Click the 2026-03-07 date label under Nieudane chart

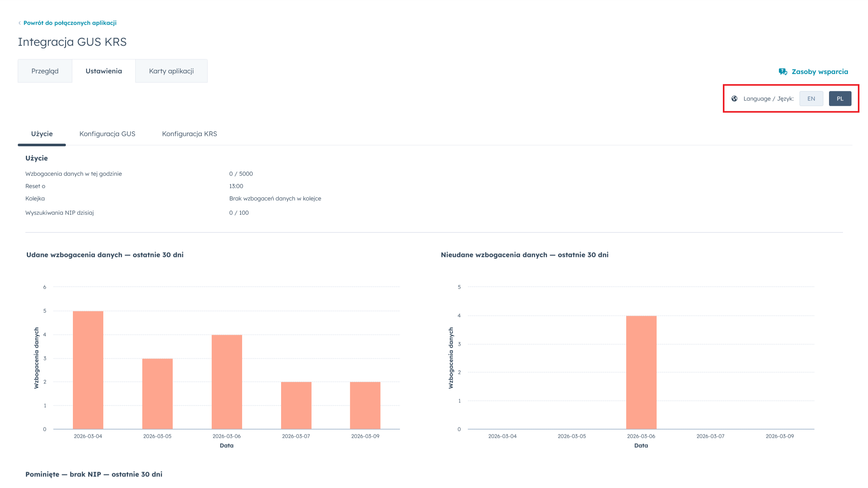pos(710,436)
